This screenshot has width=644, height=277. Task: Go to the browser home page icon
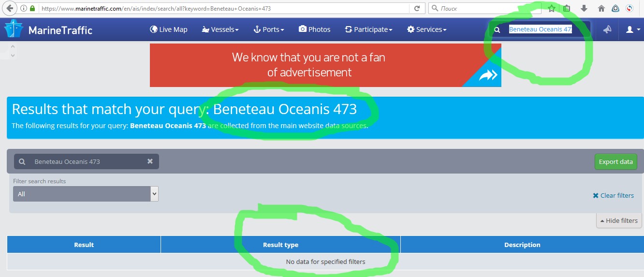[x=601, y=8]
